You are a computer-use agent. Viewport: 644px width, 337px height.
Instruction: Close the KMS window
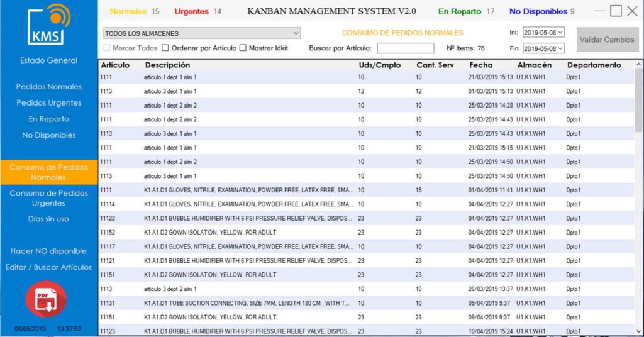[x=632, y=11]
